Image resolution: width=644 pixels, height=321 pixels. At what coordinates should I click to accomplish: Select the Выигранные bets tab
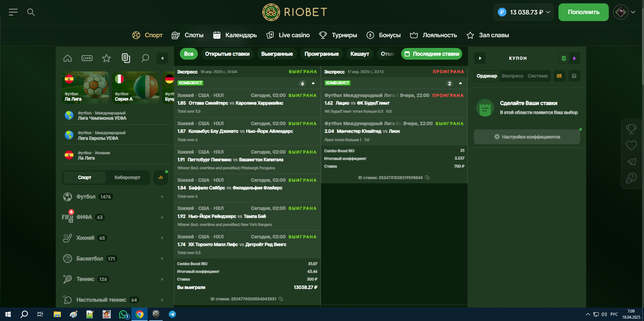pos(277,54)
